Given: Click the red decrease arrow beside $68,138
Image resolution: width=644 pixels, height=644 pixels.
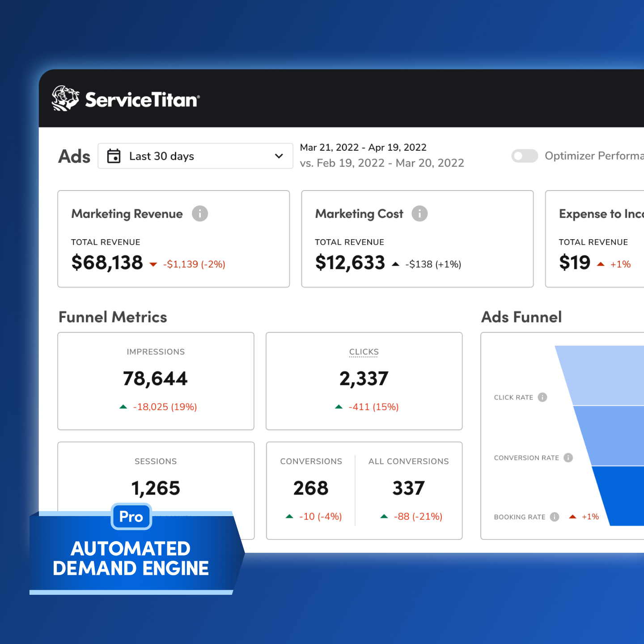Looking at the screenshot, I should [x=153, y=264].
